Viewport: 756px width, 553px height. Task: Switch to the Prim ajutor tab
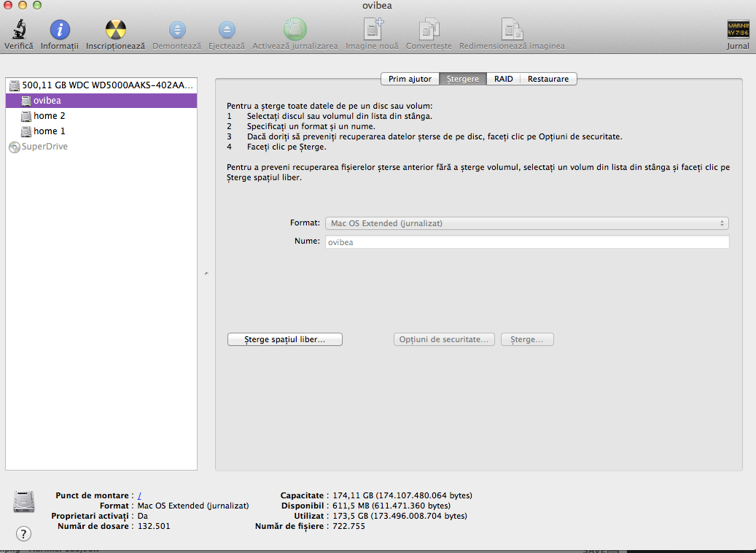(410, 79)
